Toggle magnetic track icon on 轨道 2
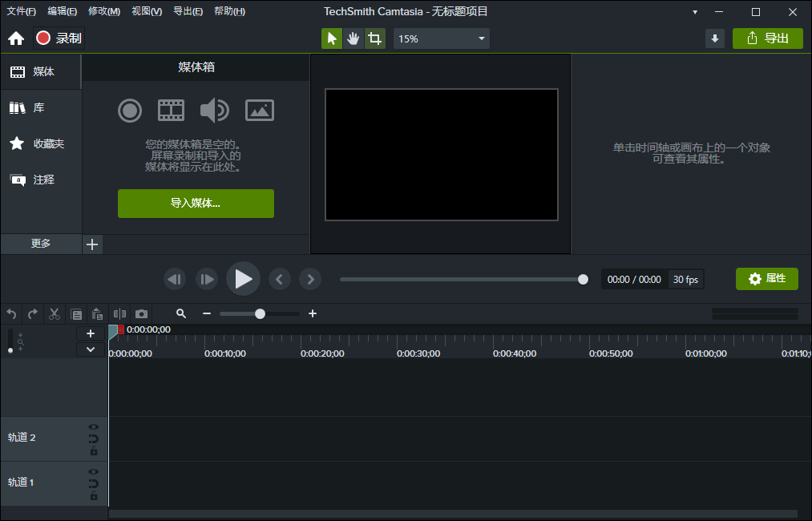Screen dimensions: 812x521 click(93, 439)
